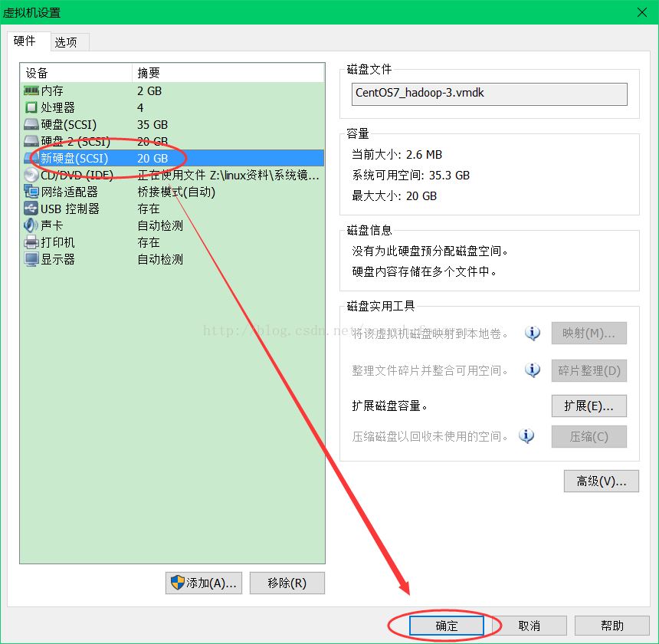This screenshot has height=644, width=659.
Task: Click the 扩展(E)... expand disk button
Action: (x=589, y=406)
